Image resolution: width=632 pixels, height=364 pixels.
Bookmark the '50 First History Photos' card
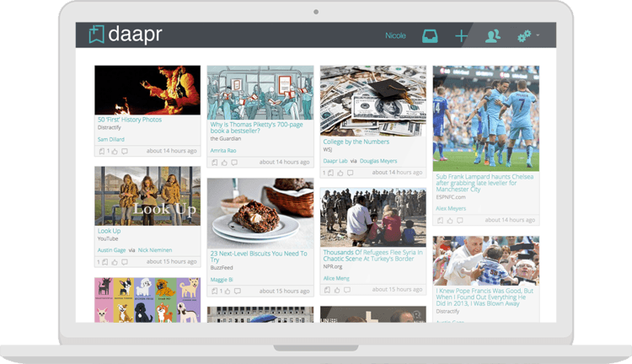click(x=102, y=151)
